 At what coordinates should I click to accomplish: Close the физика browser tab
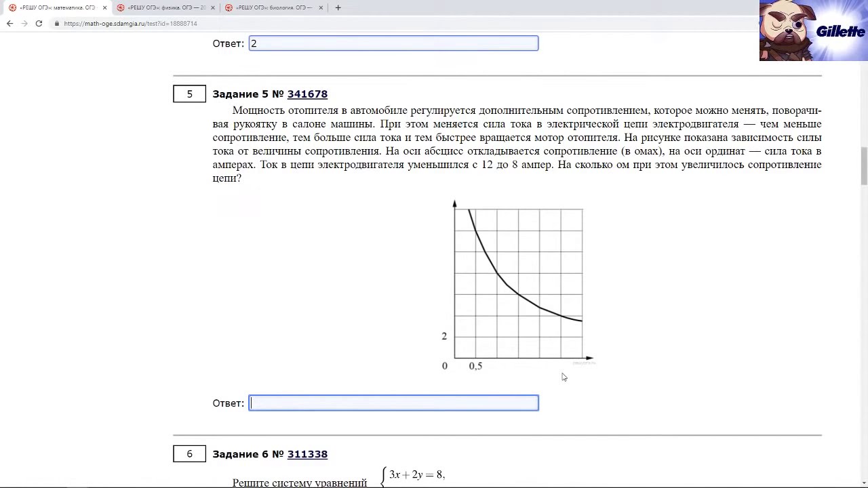pyautogui.click(x=213, y=7)
